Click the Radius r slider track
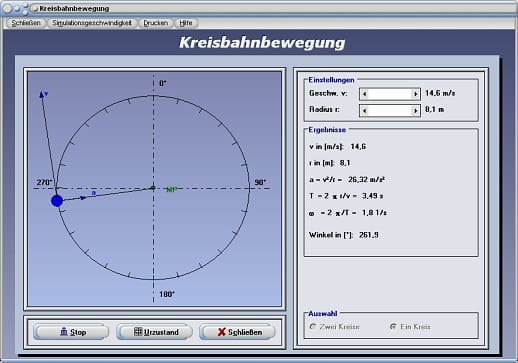 click(x=390, y=111)
